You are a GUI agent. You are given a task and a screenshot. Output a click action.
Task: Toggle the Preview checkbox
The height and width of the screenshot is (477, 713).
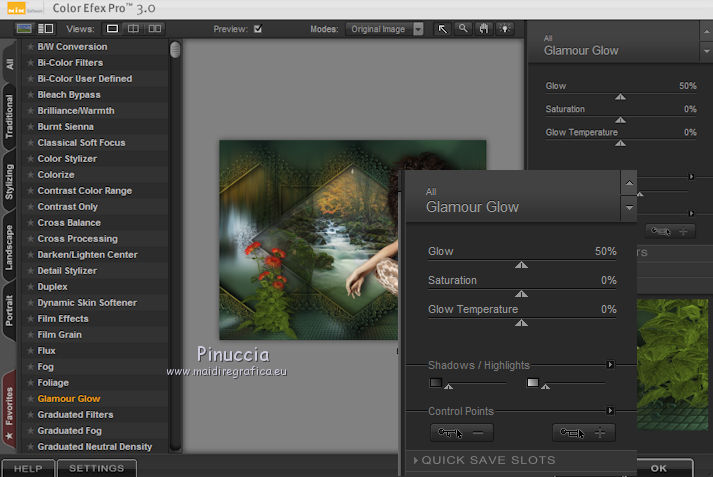coord(258,29)
